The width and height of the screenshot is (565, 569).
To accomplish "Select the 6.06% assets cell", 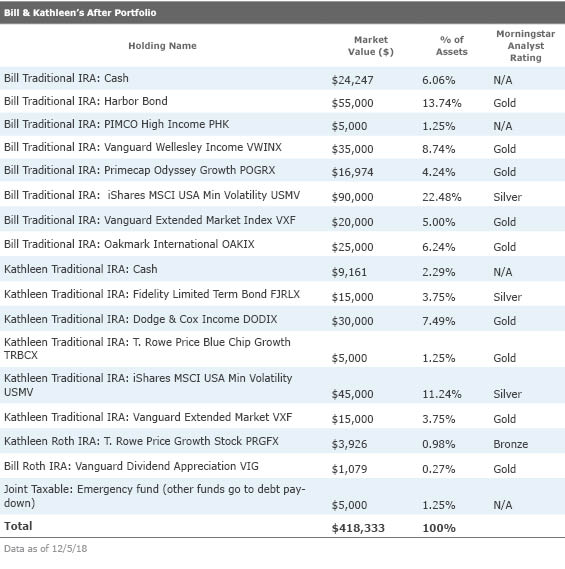I will (x=438, y=80).
